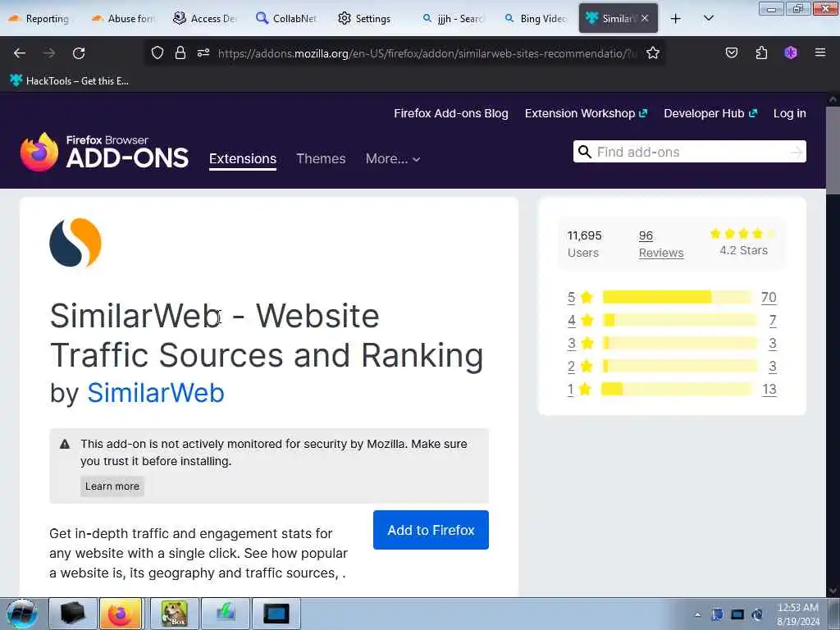Open Developer Hub link
840x630 pixels.
[x=710, y=113]
